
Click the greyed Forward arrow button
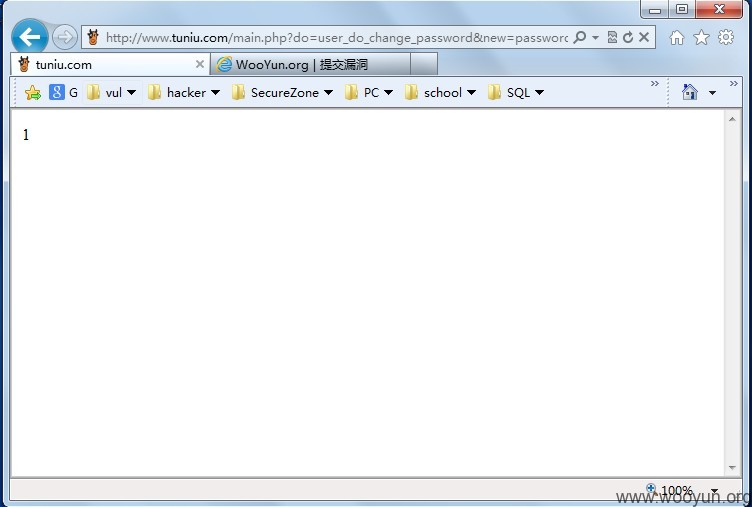[65, 37]
